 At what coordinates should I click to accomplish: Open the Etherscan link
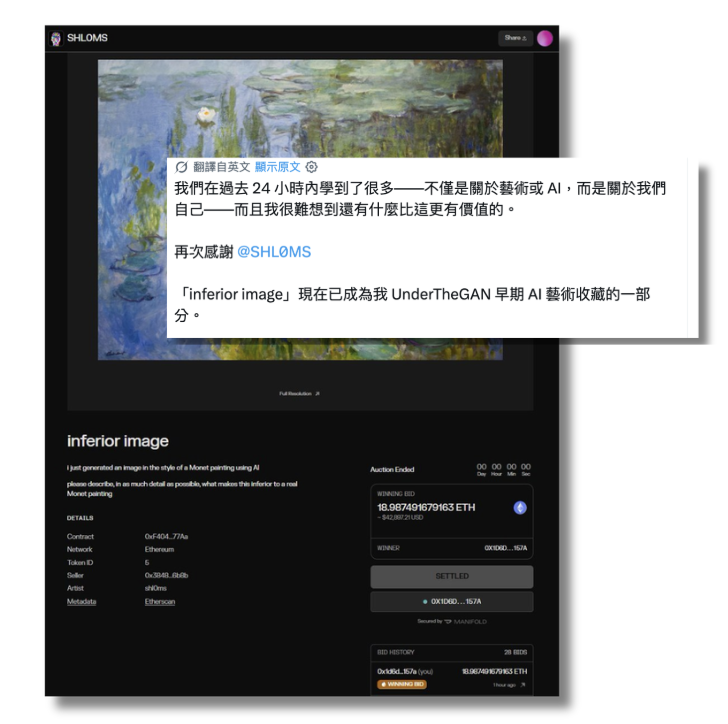(x=160, y=601)
